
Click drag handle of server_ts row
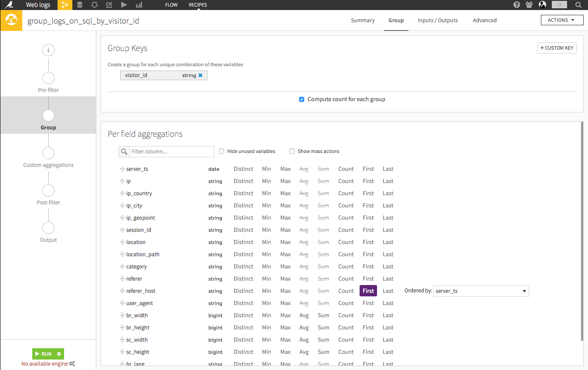pyautogui.click(x=122, y=169)
